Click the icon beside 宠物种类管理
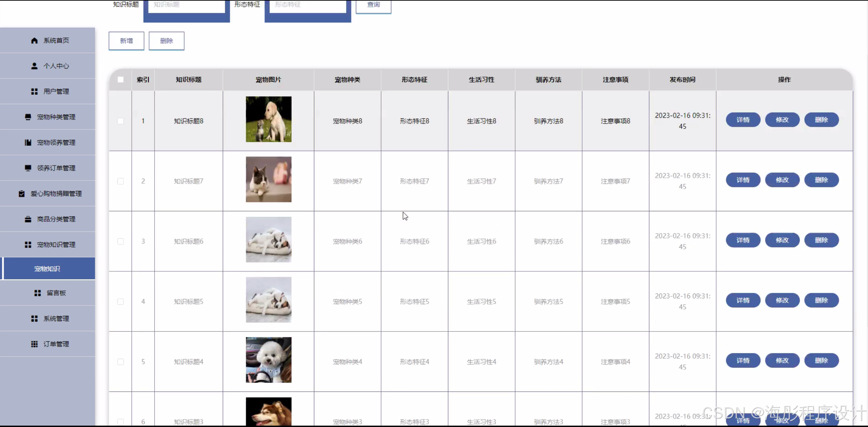 pyautogui.click(x=28, y=117)
